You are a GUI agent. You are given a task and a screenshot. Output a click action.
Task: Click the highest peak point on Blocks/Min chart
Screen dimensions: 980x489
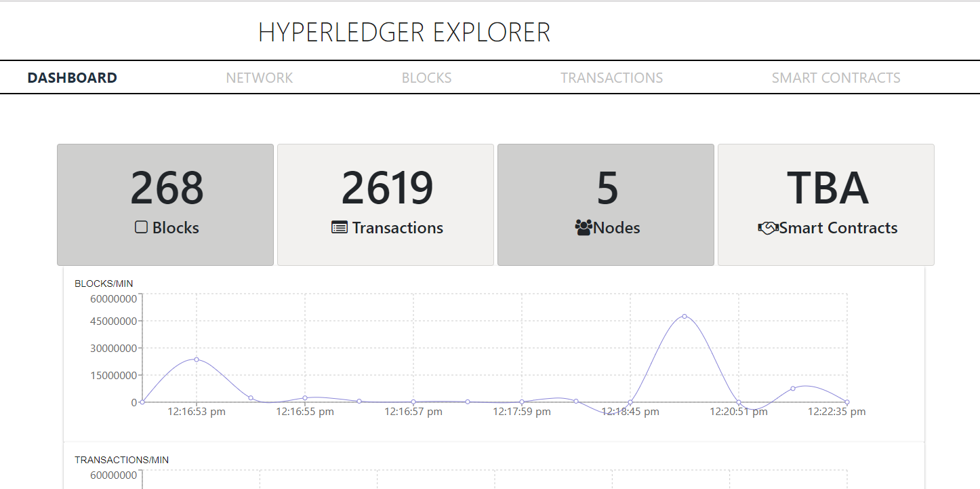click(x=685, y=317)
